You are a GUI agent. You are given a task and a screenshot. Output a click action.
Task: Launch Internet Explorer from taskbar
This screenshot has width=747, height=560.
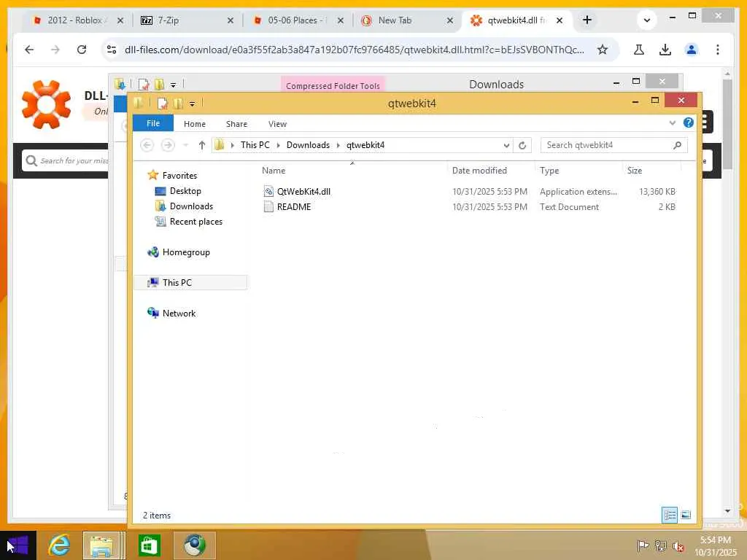pyautogui.click(x=60, y=545)
